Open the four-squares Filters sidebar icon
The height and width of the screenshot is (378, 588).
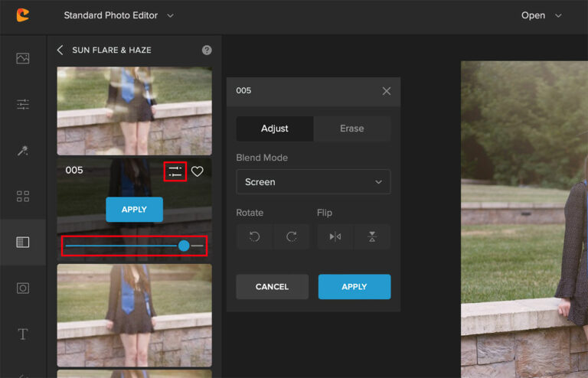pos(23,197)
